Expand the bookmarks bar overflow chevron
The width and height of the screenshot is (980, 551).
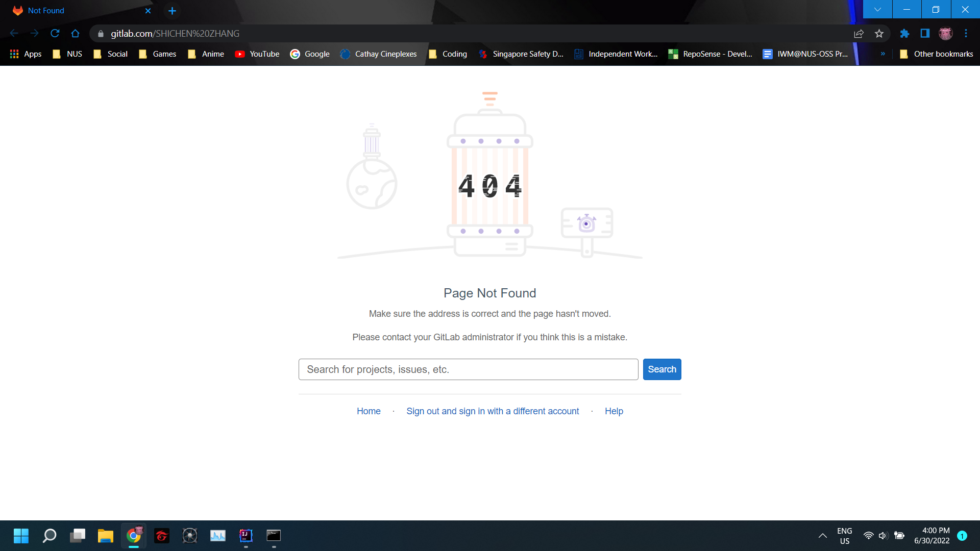tap(883, 54)
